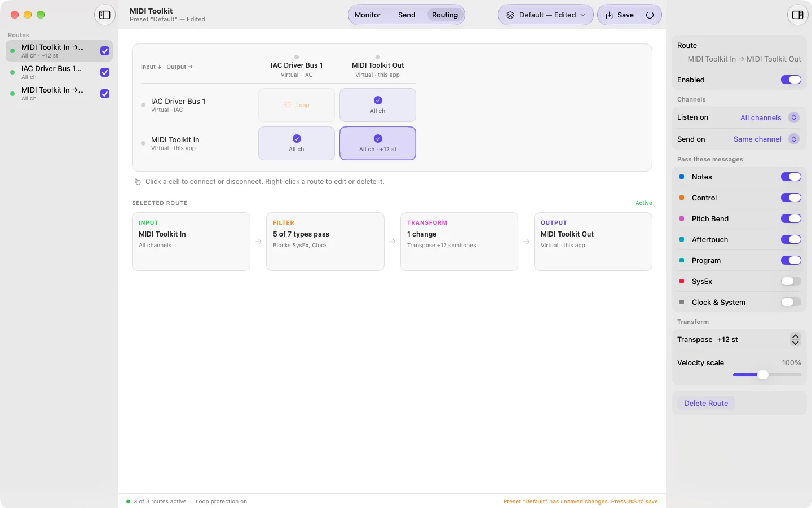Switch to the Send tab
Screen dimensions: 812x508
click(x=407, y=15)
